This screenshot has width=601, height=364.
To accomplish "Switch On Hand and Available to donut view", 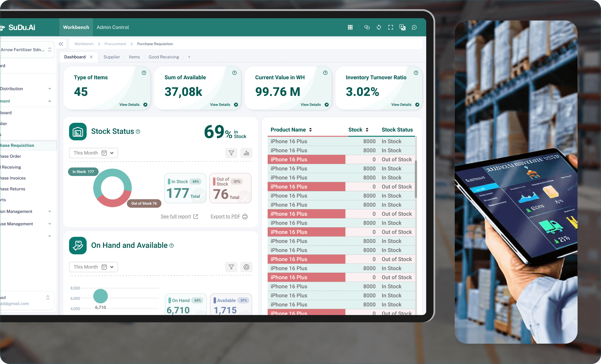I will point(246,267).
